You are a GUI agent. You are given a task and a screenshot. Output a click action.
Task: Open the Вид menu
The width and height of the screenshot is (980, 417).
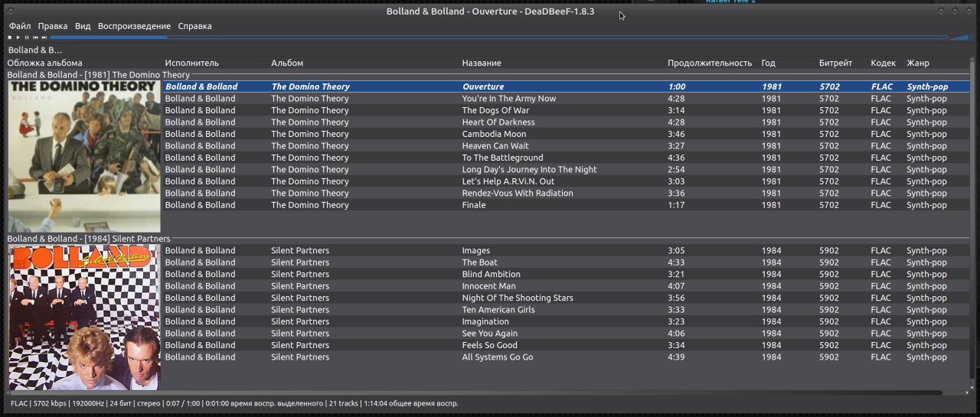(x=83, y=26)
